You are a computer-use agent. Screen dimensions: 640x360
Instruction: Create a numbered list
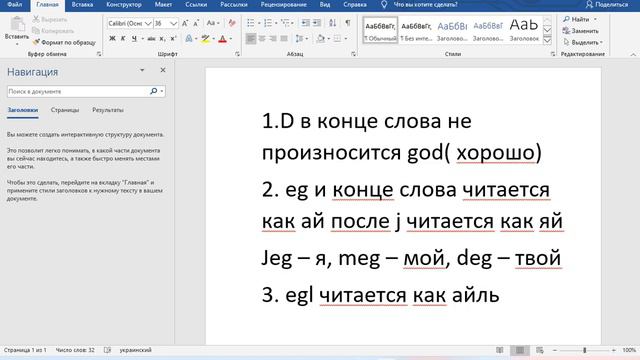click(268, 23)
